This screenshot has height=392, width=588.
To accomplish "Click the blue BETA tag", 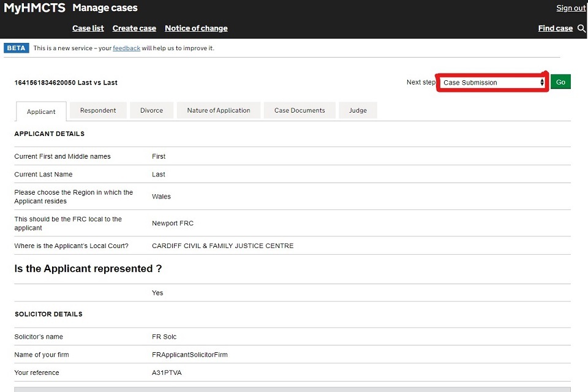I will [17, 48].
